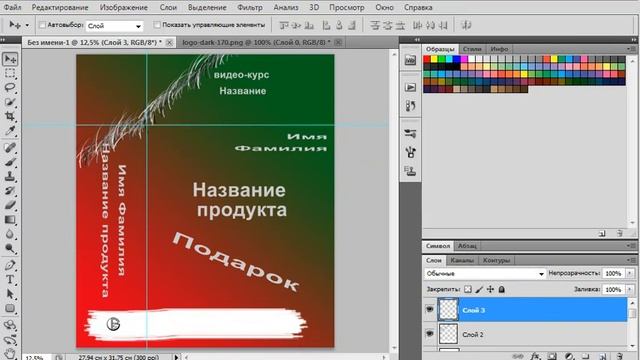This screenshot has height=360, width=640.
Task: Hide Слой 2 with its eye icon
Action: pos(430,334)
